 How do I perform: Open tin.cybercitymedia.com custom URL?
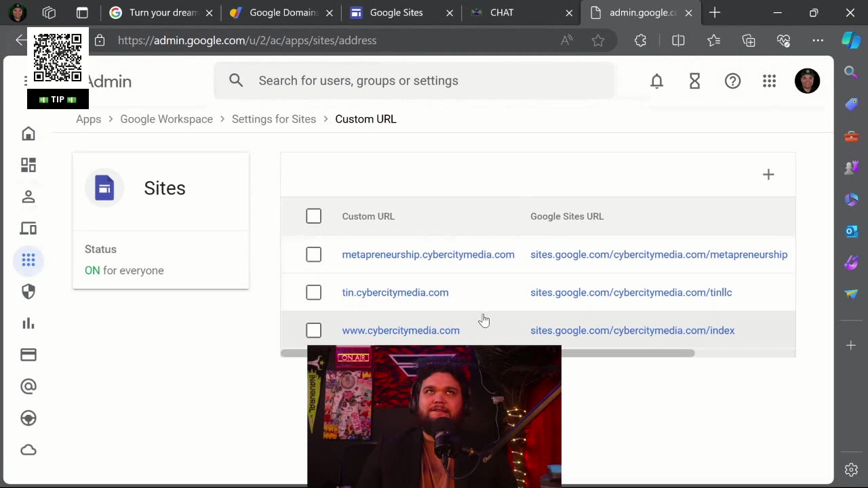click(395, 293)
